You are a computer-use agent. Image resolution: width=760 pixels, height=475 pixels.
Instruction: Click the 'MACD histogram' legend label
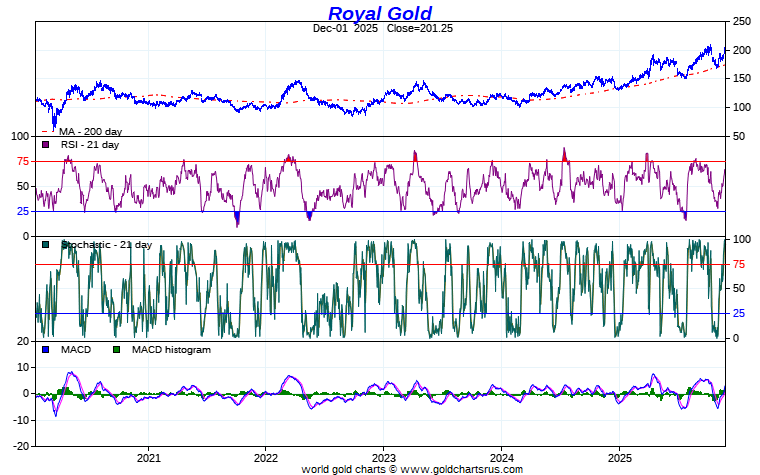(x=171, y=350)
